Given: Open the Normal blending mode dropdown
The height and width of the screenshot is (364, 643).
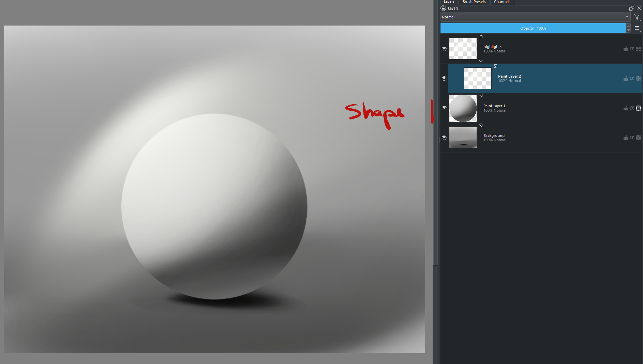Looking at the screenshot, I should coord(535,17).
